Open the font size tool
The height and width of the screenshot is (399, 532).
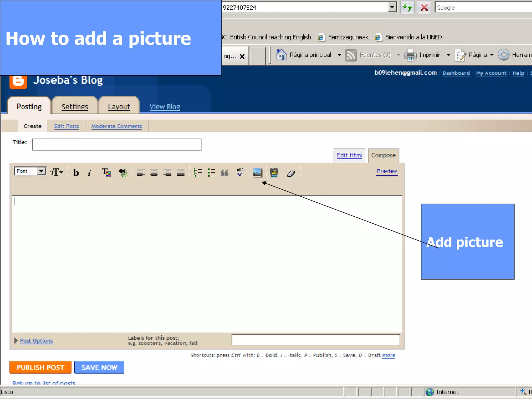click(x=57, y=172)
